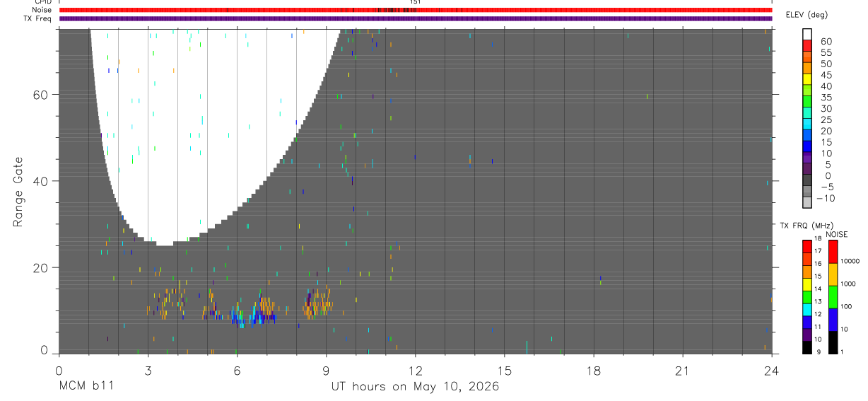This screenshot has width=868, height=401.
Task: Click the 20 tick on Range Gate axis
Action: tap(40, 268)
